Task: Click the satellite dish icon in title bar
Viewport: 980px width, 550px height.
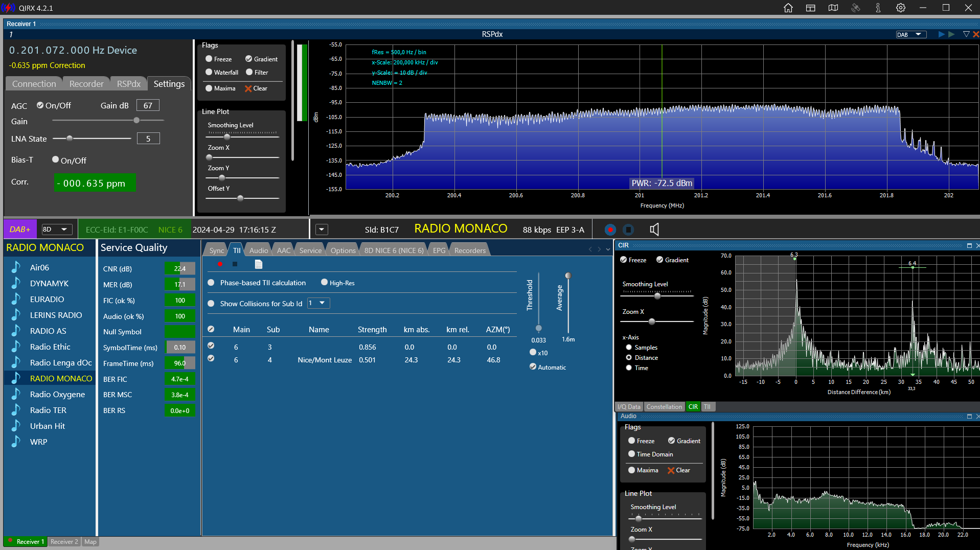Action: click(x=855, y=8)
